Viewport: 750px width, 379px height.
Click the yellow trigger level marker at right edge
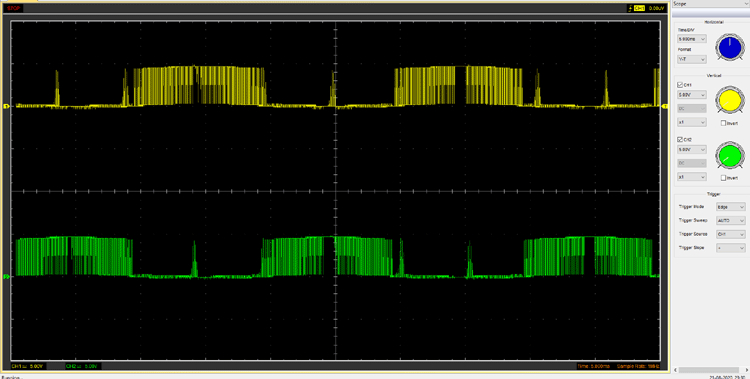click(665, 106)
